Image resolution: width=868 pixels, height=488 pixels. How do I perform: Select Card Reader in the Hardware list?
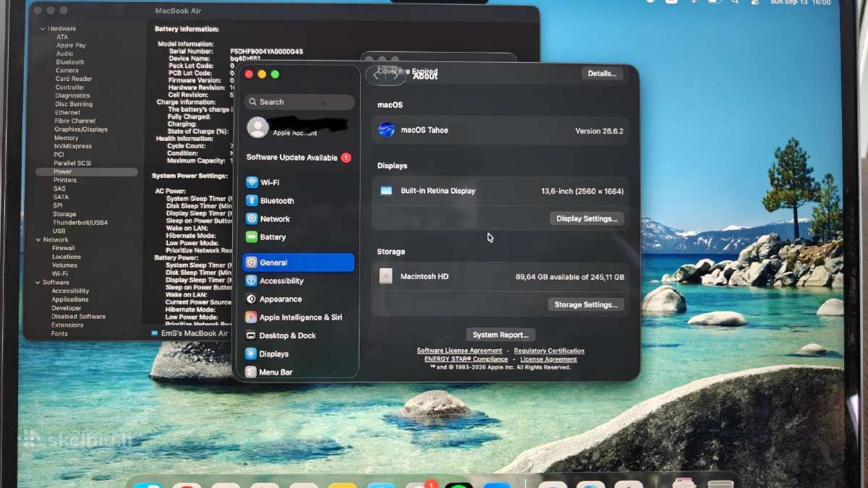[74, 79]
